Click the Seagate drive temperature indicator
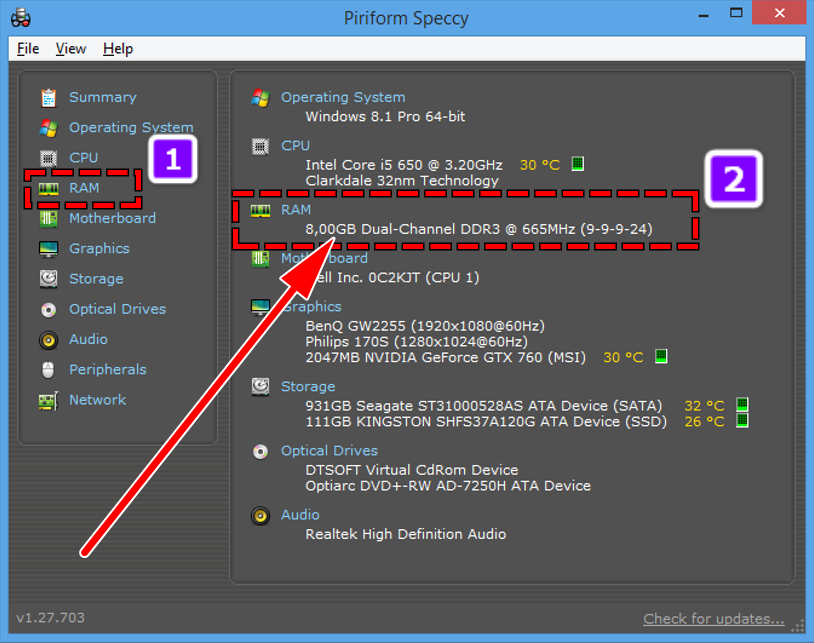814x643 pixels. [x=742, y=406]
